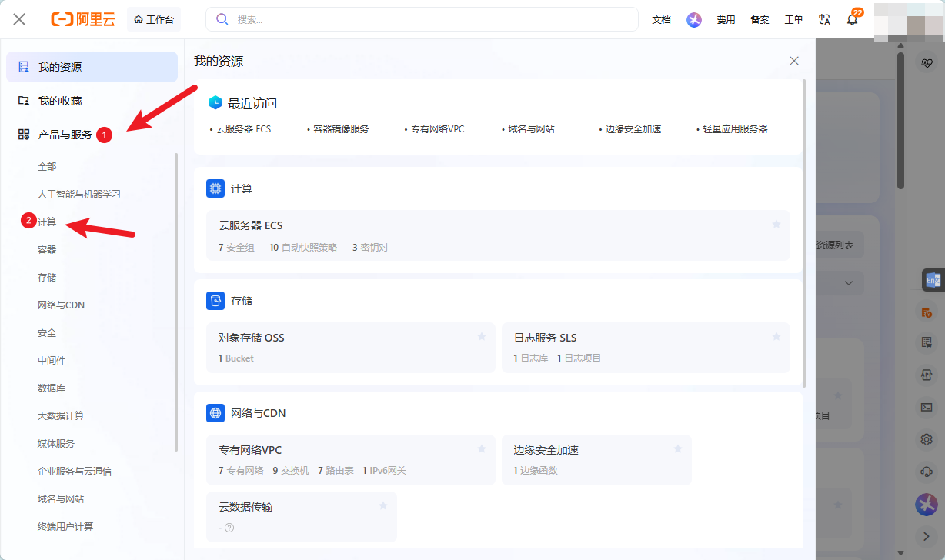
Task: Open the 文档 top link
Action: (x=661, y=20)
